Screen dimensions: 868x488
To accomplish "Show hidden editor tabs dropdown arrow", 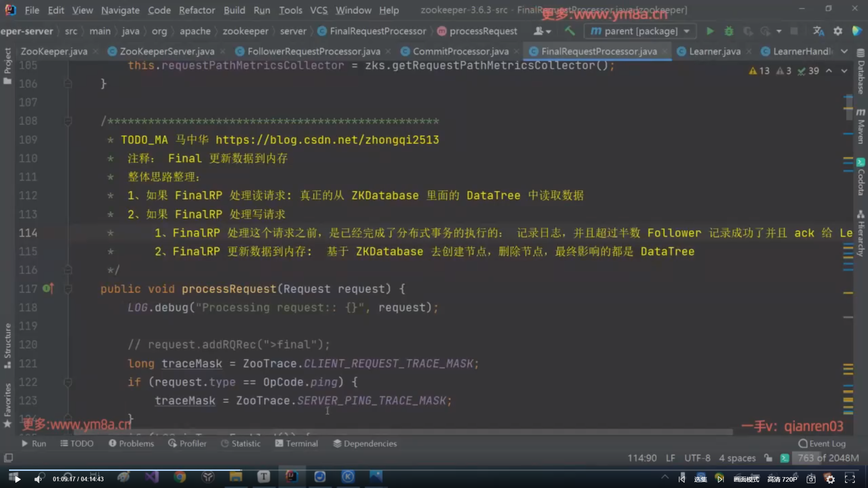I will tap(844, 52).
